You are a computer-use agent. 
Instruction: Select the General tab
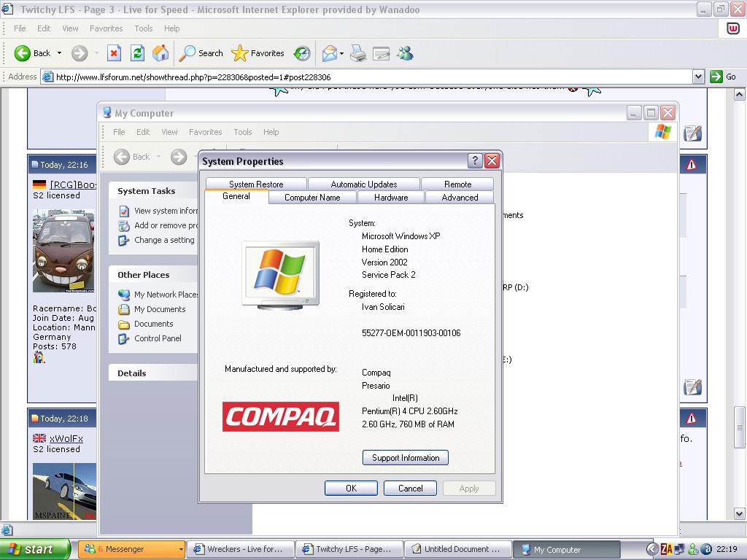tap(236, 196)
